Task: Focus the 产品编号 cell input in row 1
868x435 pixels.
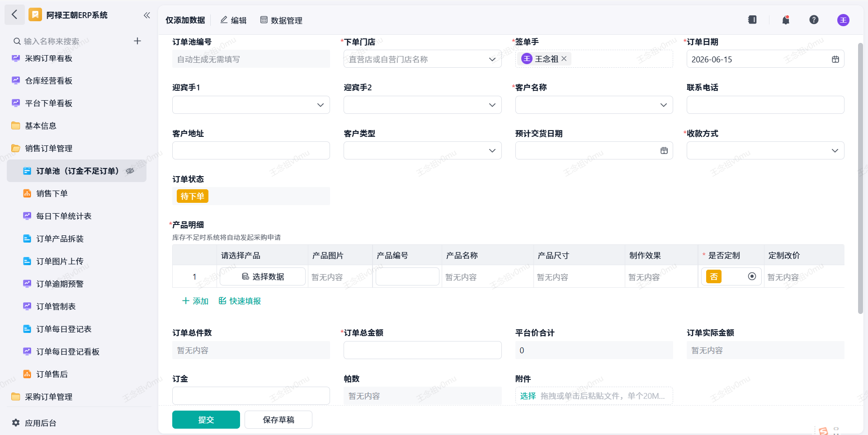Action: [x=407, y=276]
